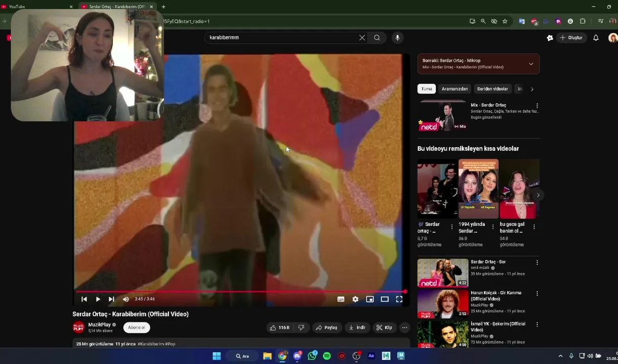Open a new browser tab
This screenshot has height=364, width=618.
click(163, 7)
